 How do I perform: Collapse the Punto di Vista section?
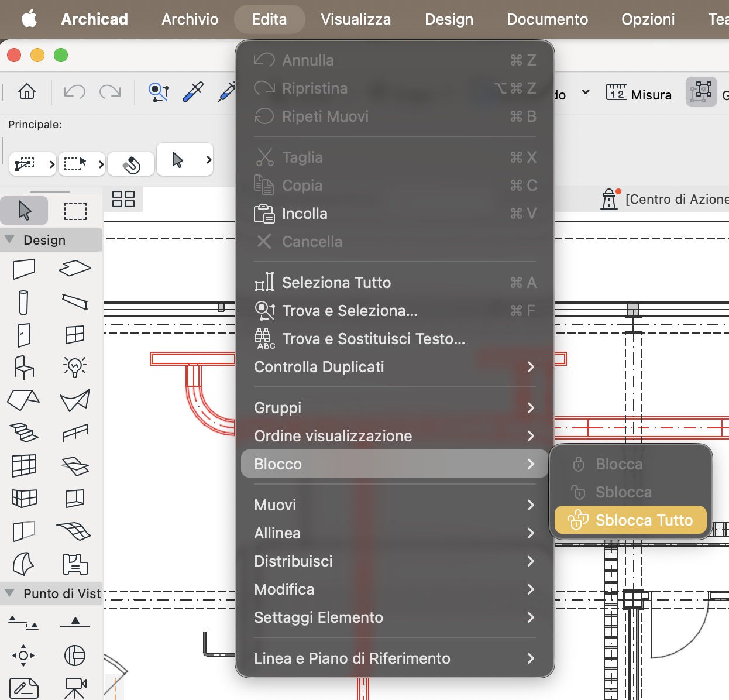pyautogui.click(x=9, y=593)
